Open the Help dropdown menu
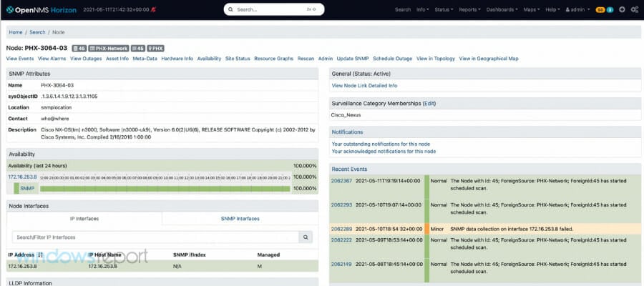The width and height of the screenshot is (644, 286). click(x=552, y=9)
